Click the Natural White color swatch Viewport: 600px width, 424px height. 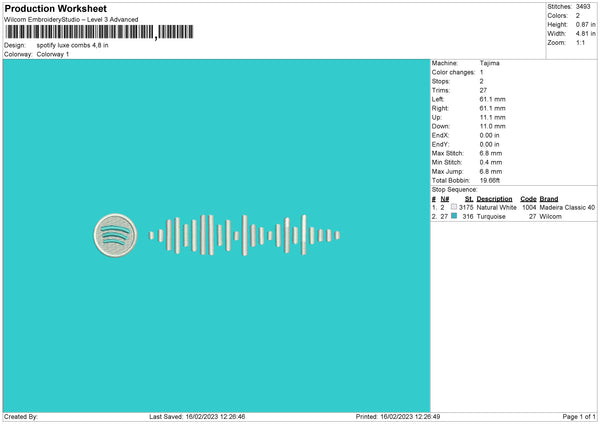tap(454, 207)
